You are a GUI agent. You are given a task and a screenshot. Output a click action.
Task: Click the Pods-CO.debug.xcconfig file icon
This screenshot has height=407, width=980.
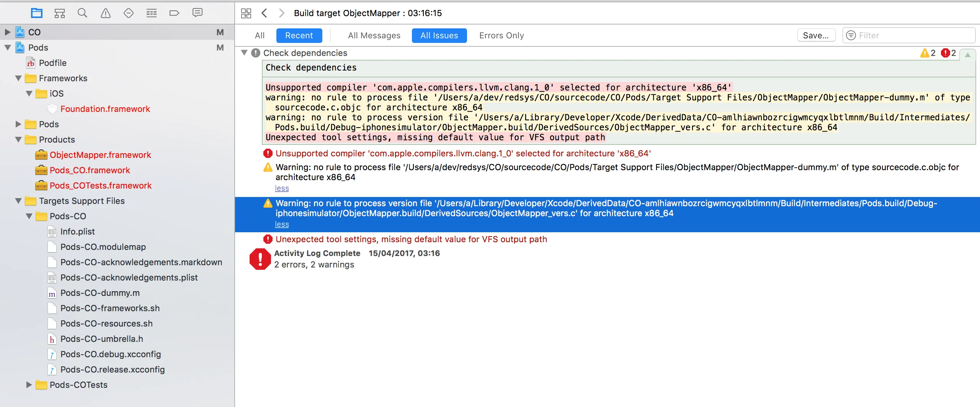[x=52, y=354]
